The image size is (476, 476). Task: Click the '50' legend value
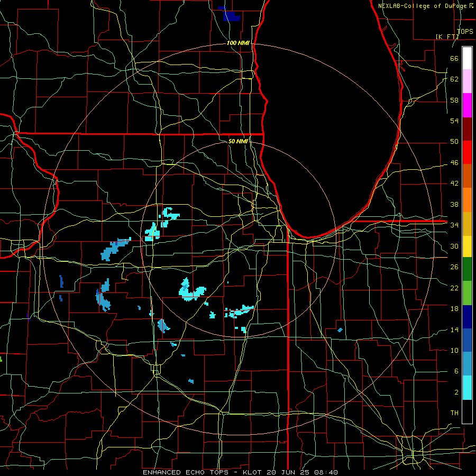tap(454, 141)
